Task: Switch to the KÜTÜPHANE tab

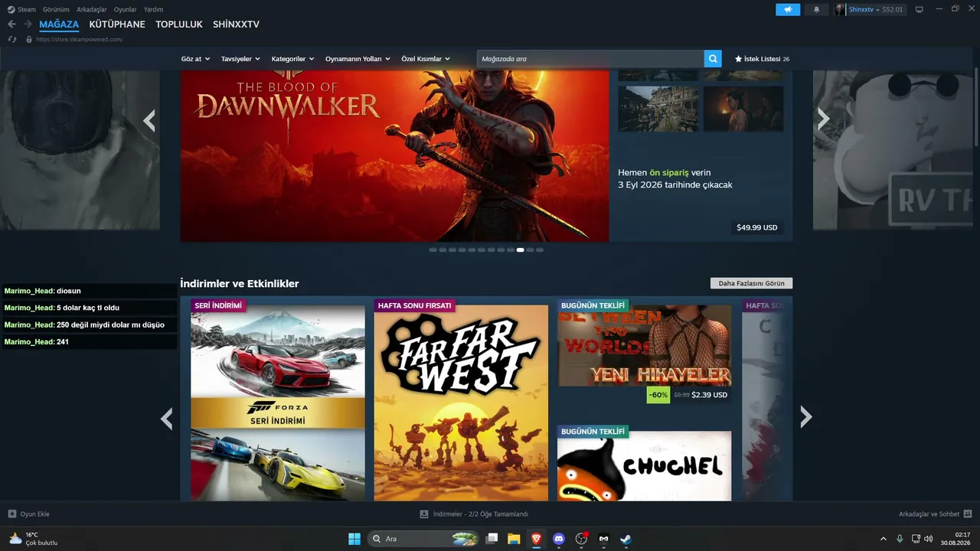Action: [117, 24]
